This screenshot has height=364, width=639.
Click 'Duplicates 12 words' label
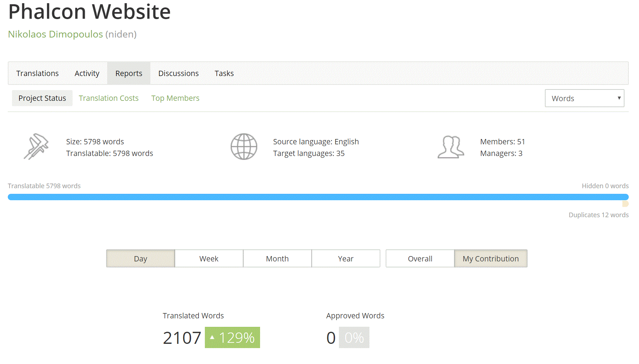pyautogui.click(x=599, y=215)
